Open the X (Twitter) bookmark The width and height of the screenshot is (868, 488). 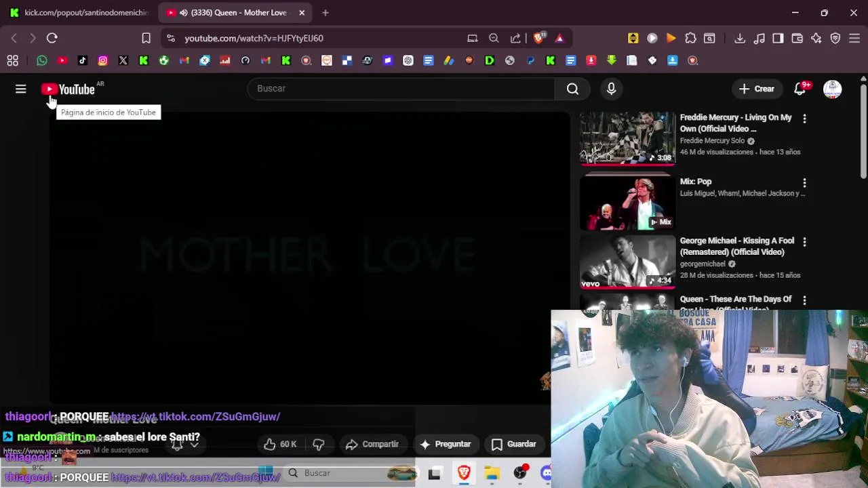click(x=123, y=60)
